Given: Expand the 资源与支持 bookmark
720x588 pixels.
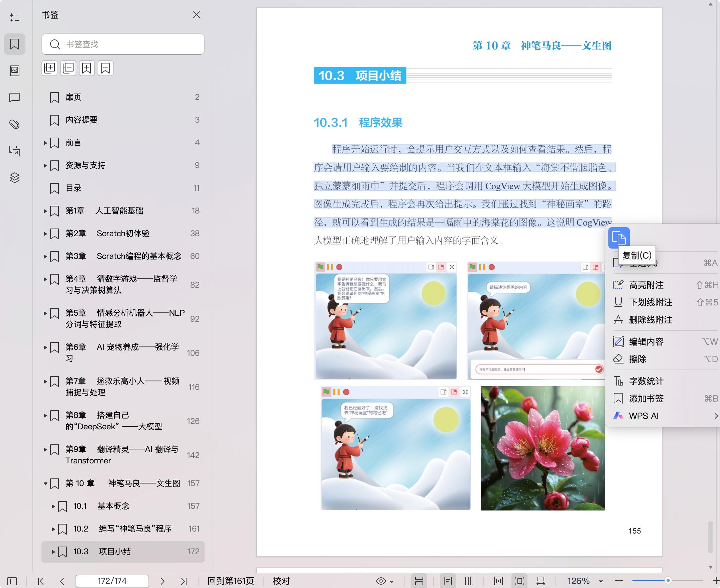Looking at the screenshot, I should (x=45, y=166).
